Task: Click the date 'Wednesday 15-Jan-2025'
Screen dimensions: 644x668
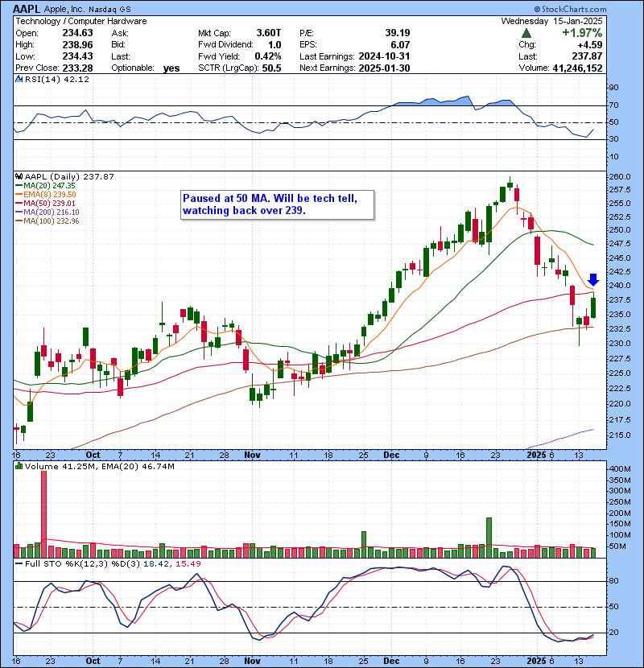Action: point(551,21)
